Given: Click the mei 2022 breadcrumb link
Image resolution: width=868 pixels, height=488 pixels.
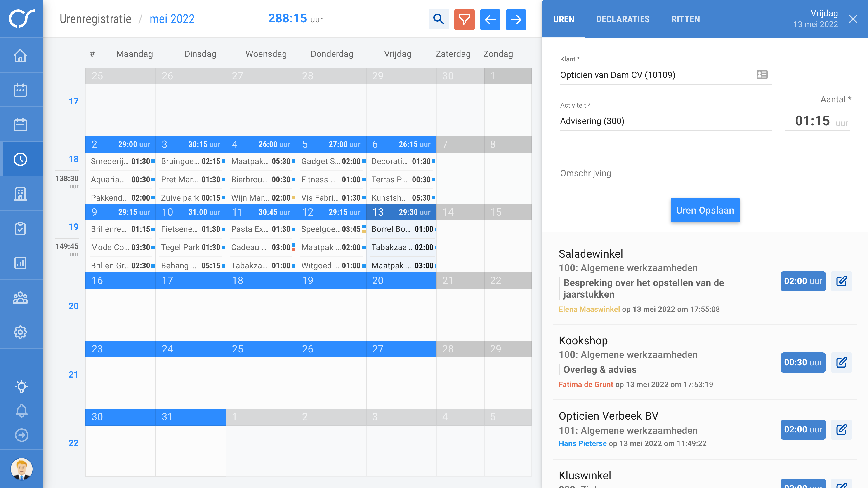Looking at the screenshot, I should point(172,19).
